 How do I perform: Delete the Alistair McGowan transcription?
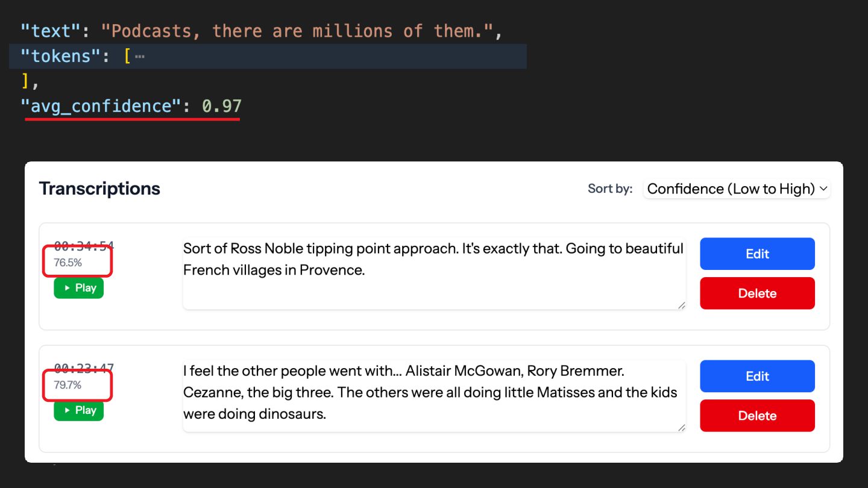click(757, 416)
